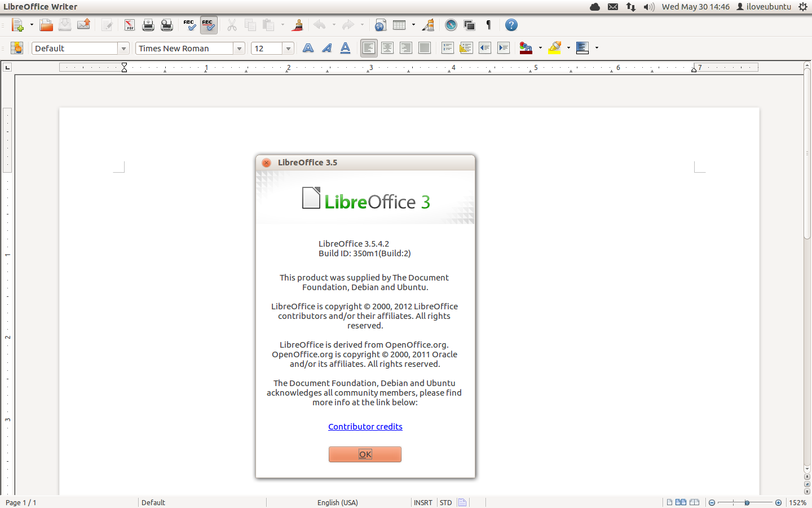Open the Highlighting color dropdown arrow
The height and width of the screenshot is (508, 812).
[568, 48]
